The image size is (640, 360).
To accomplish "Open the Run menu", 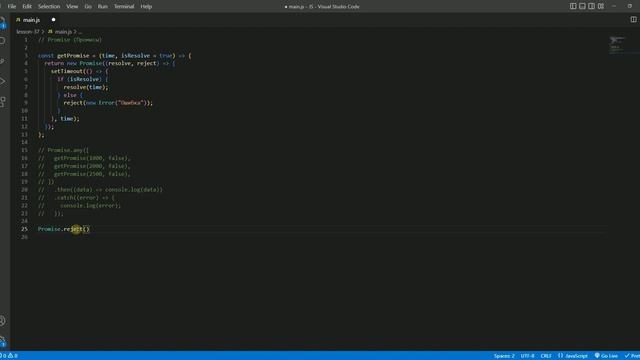I will pos(103,7).
